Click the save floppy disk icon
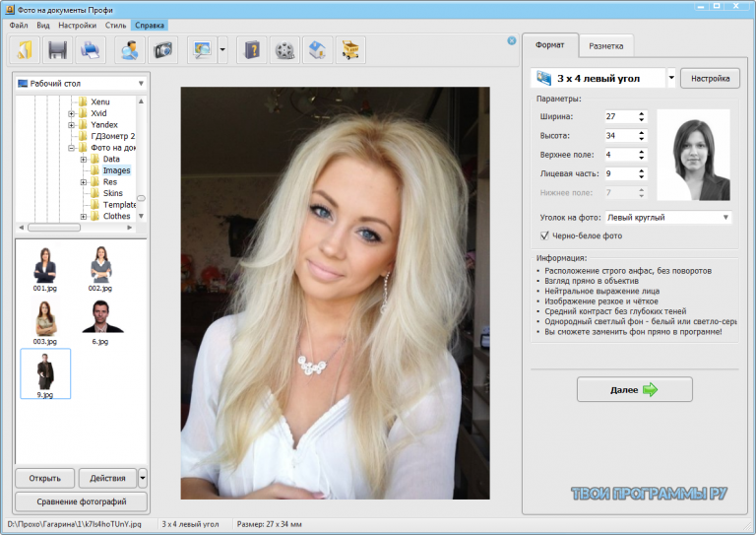Viewport: 756px width, 535px height. pyautogui.click(x=57, y=49)
